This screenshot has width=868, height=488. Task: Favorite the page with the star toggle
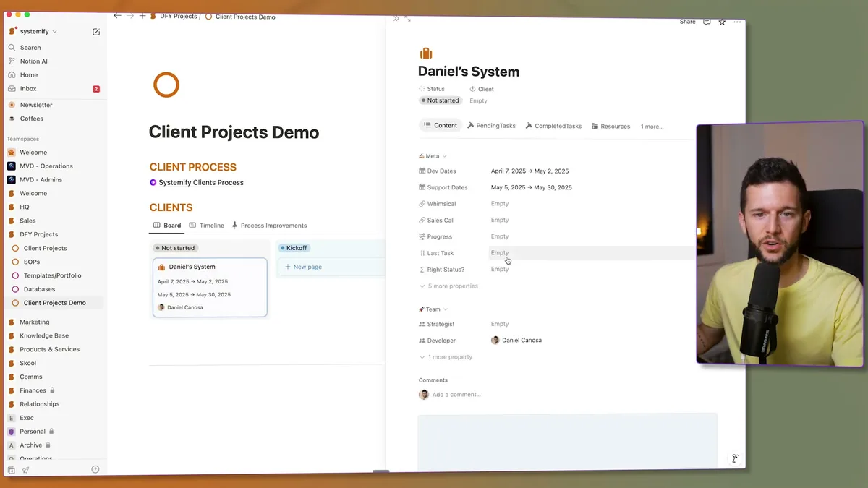(721, 22)
